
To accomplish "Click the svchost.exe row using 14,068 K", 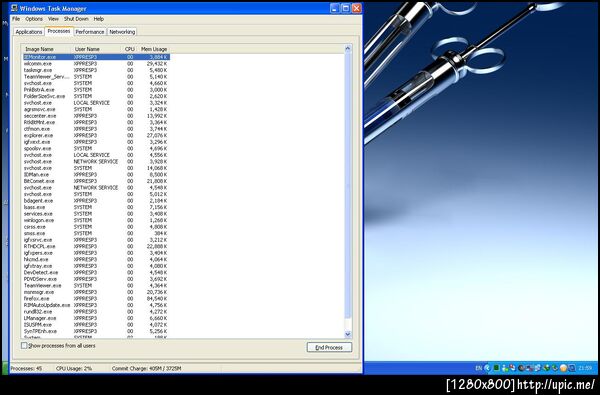I will click(96, 168).
